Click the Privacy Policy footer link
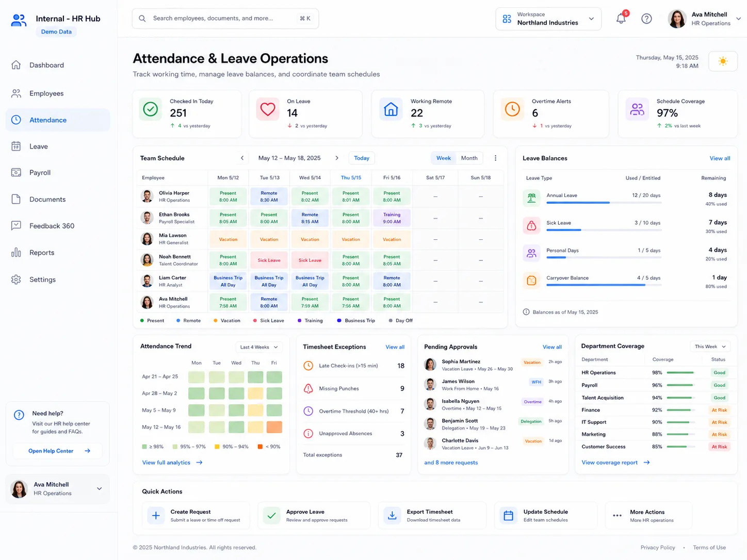The width and height of the screenshot is (747, 560). coord(658,548)
